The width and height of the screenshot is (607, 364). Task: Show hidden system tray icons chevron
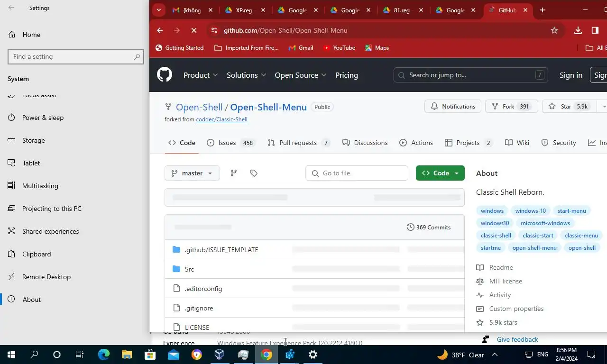pyautogui.click(x=495, y=355)
